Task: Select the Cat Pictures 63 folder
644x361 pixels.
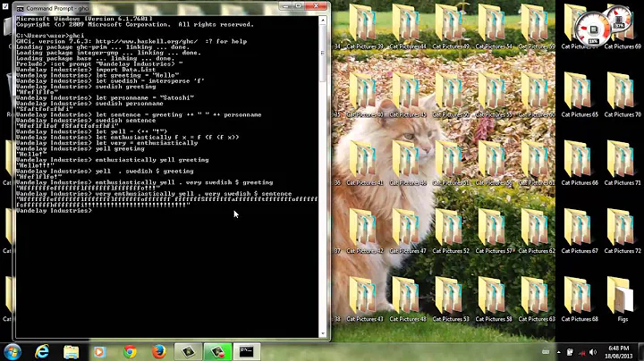Action: click(x=537, y=300)
